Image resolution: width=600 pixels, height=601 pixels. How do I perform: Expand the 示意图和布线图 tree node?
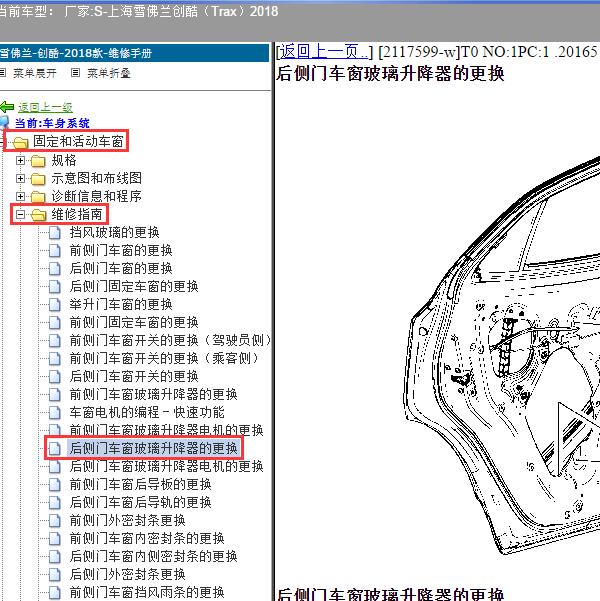(x=20, y=179)
